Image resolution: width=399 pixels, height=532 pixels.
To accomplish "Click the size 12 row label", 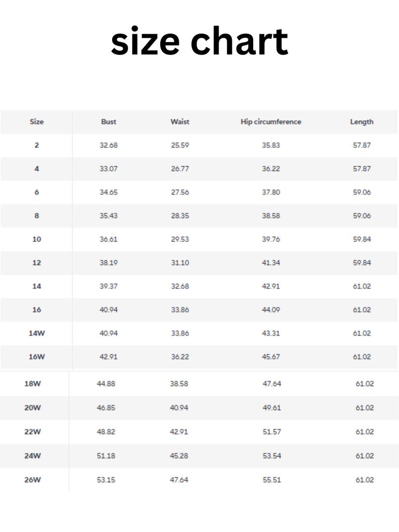I will point(37,263).
